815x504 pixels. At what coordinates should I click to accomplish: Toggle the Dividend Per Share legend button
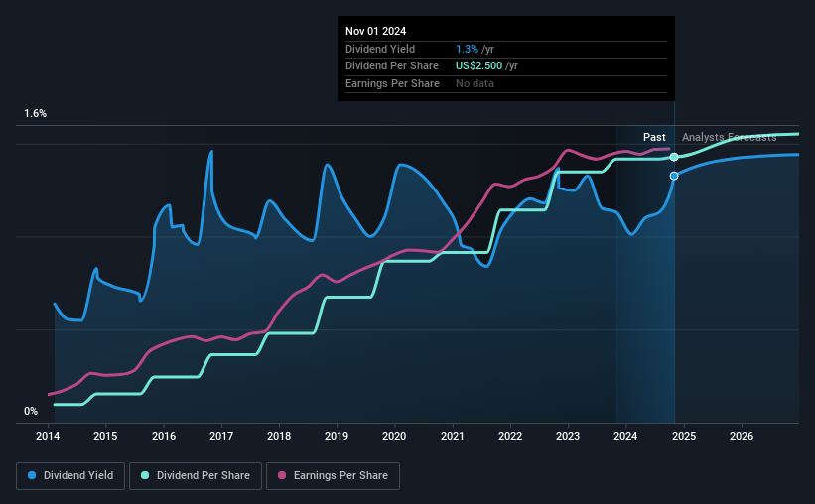click(196, 476)
